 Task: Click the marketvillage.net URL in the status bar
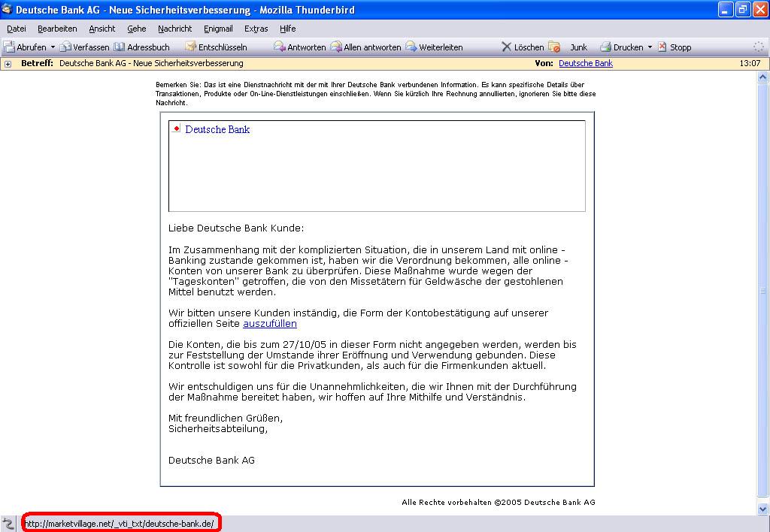(x=120, y=524)
